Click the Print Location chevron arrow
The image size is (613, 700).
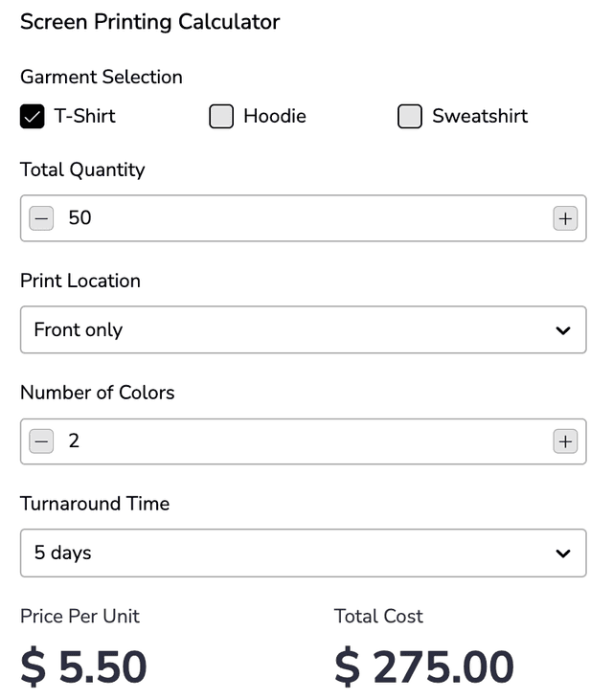(563, 330)
